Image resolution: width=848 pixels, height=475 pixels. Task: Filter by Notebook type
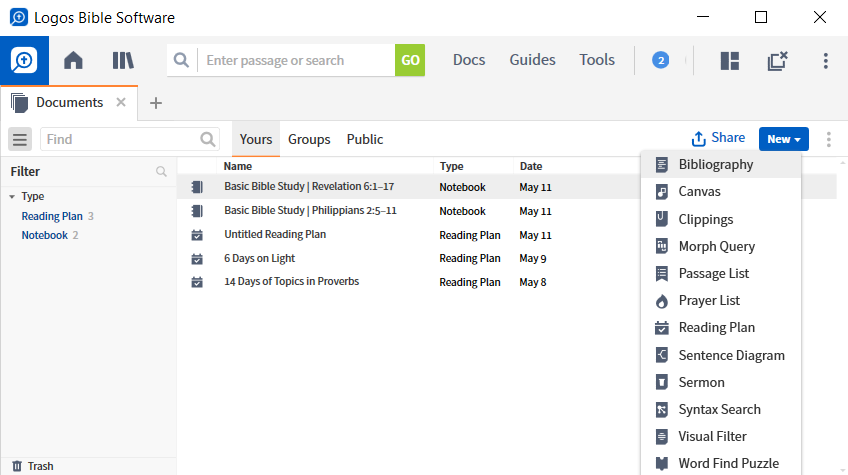point(45,235)
